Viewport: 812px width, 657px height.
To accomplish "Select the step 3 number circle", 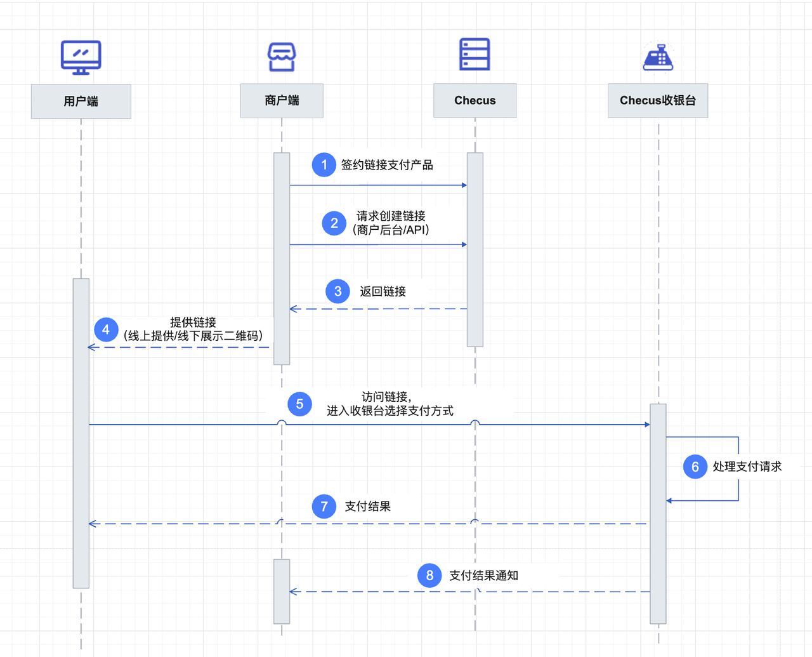I will pos(338,291).
